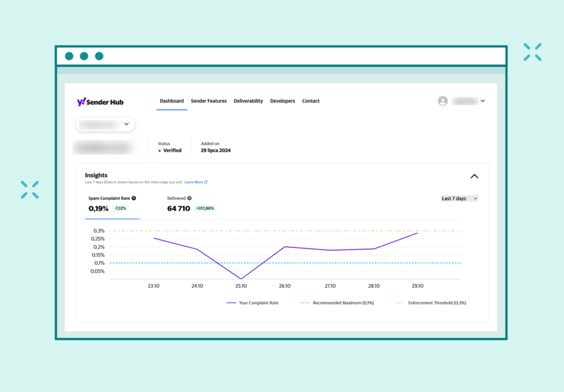Collapse the Insights panel with the chevron
Image resolution: width=564 pixels, height=392 pixels.
point(474,176)
